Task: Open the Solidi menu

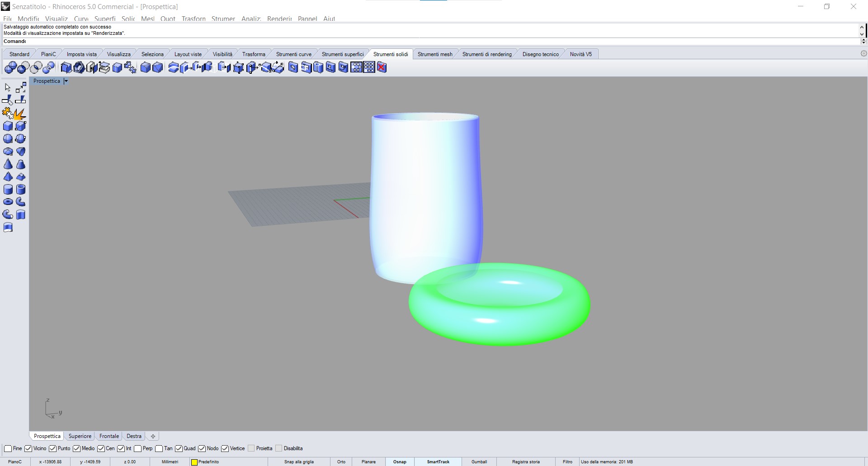Action: click(x=128, y=19)
